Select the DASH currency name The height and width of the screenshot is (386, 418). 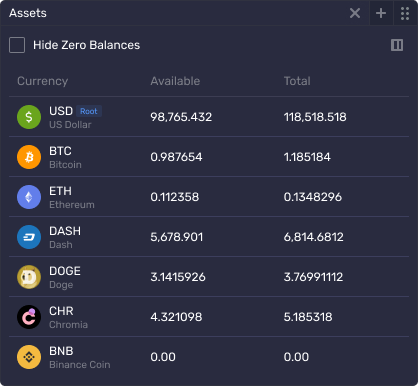click(x=65, y=231)
